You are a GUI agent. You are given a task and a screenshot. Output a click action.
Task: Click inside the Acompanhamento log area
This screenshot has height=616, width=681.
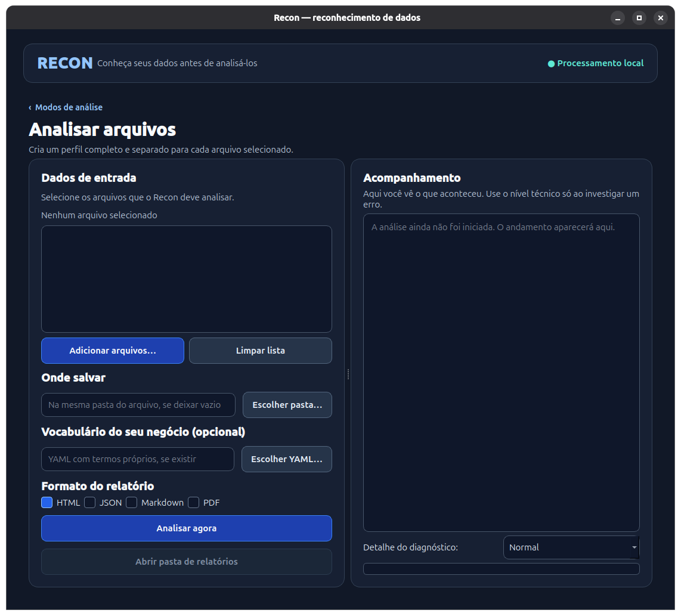pos(501,373)
